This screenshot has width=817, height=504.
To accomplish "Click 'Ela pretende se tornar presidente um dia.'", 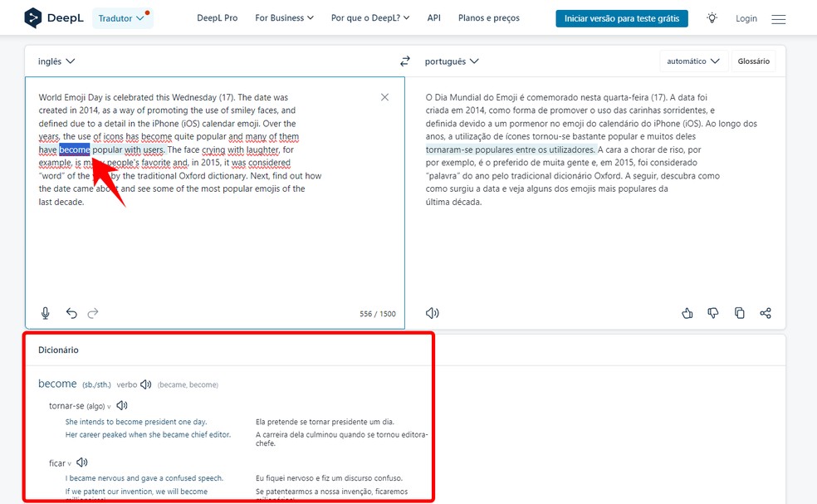I will point(325,422).
